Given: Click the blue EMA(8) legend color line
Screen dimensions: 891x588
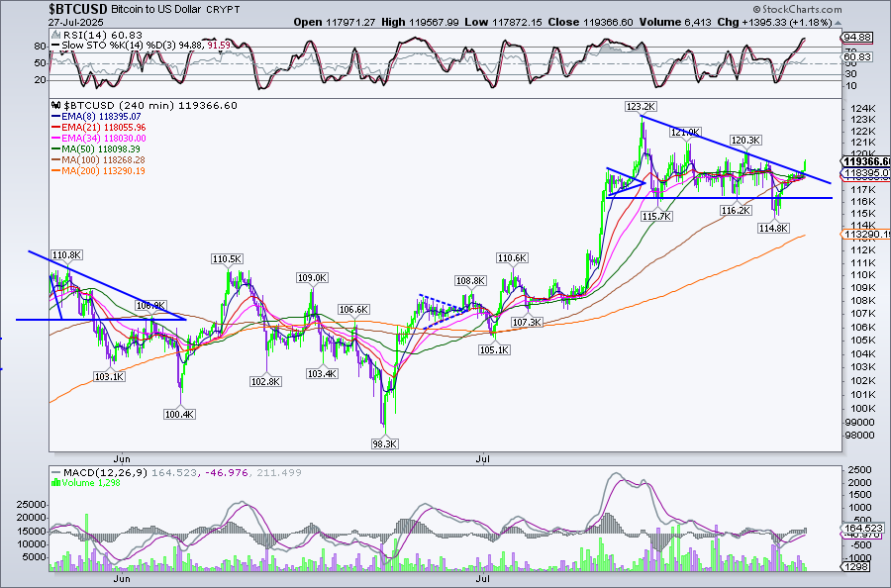Looking at the screenshot, I should click(55, 117).
